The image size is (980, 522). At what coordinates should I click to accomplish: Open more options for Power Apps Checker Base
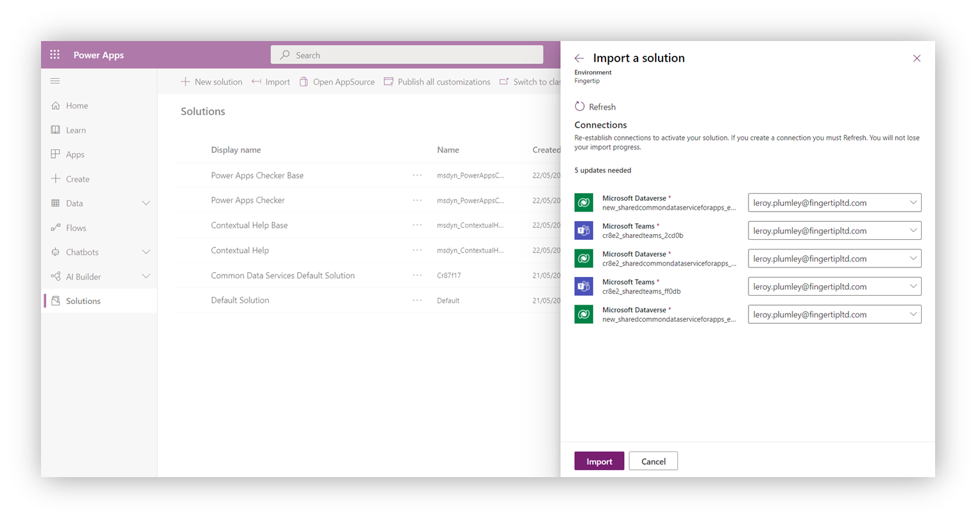tap(417, 175)
